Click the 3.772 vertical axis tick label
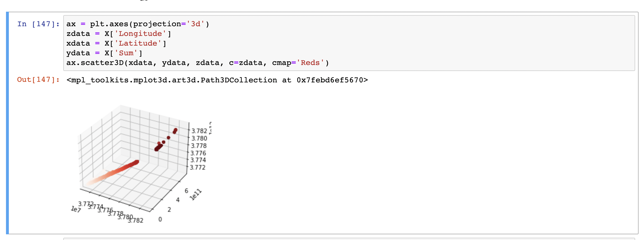Screen dimensions: 644x240 click(197, 167)
